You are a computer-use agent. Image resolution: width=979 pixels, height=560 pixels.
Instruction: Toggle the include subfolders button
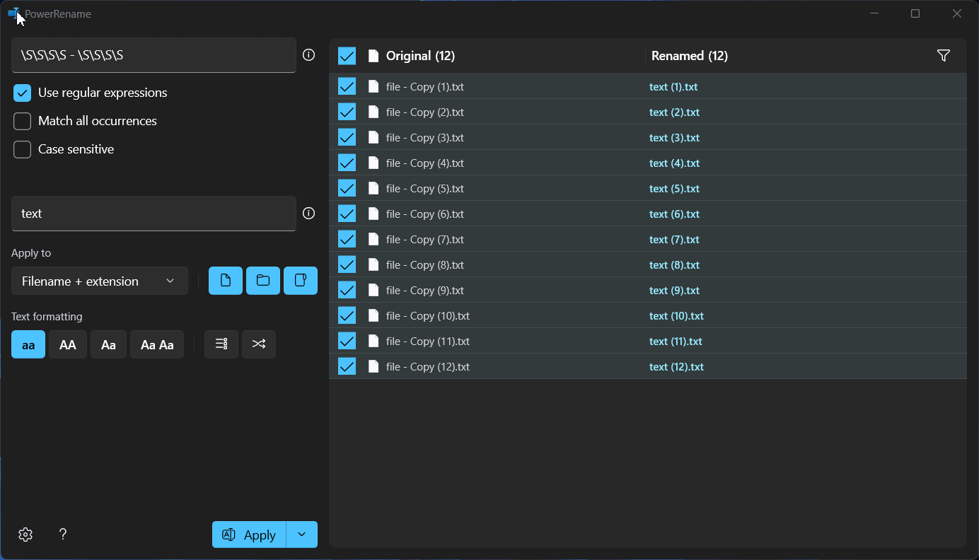[x=301, y=281]
